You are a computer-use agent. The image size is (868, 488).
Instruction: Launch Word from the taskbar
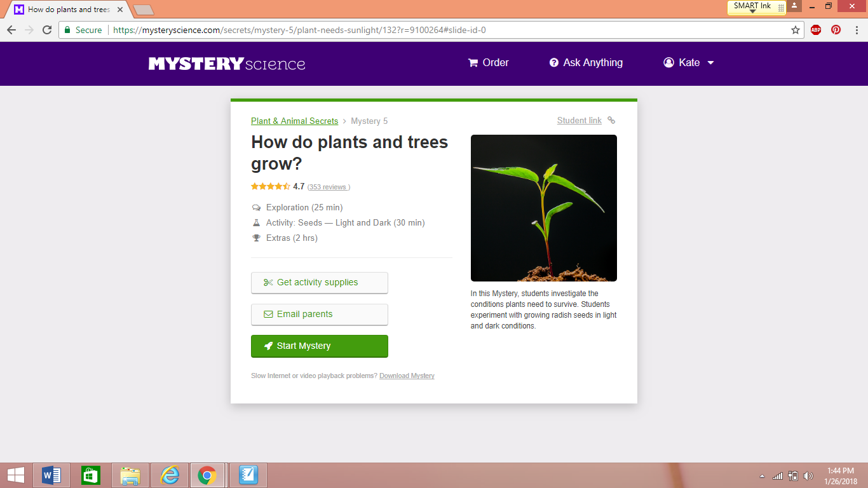tap(51, 475)
